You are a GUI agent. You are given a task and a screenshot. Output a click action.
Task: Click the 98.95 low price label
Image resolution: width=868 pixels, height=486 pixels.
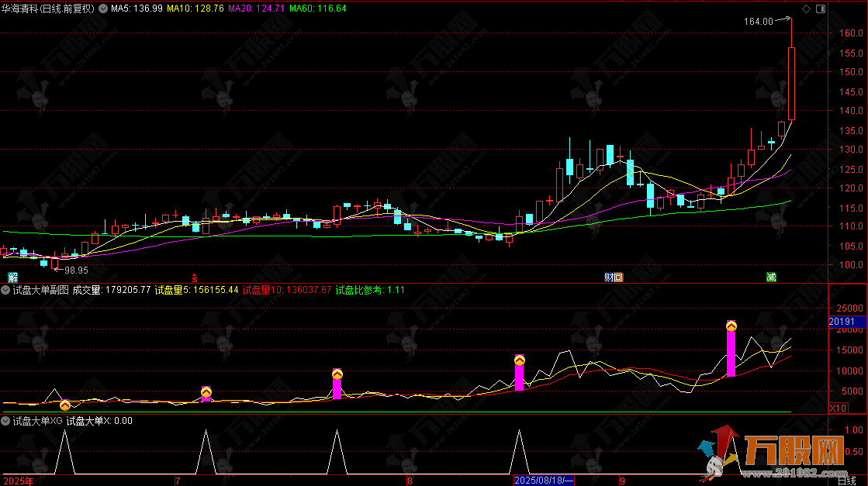pyautogui.click(x=76, y=271)
